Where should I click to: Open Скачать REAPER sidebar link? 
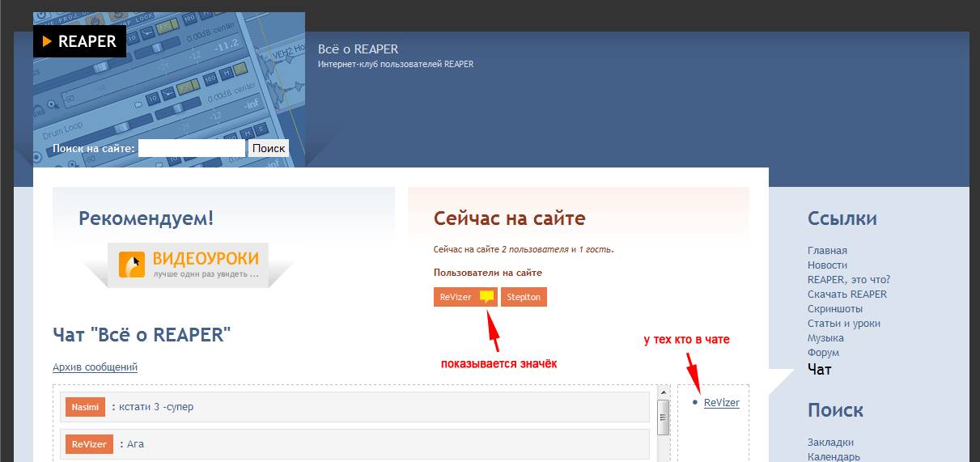pos(847,295)
